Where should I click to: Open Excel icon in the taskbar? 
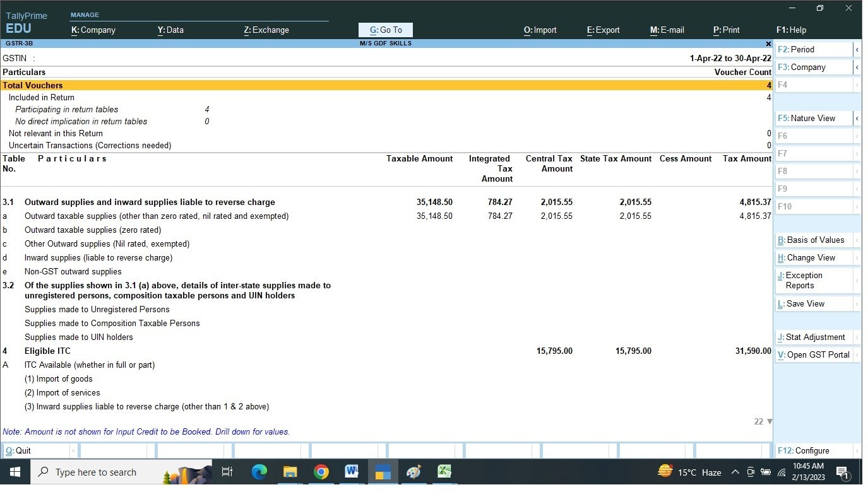coord(444,472)
